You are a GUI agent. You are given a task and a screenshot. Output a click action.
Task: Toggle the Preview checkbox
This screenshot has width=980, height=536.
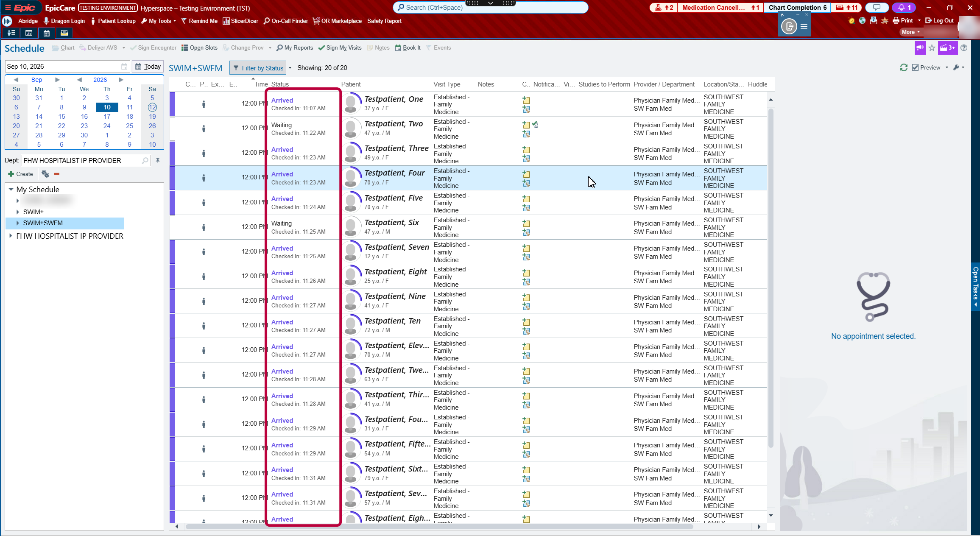tap(915, 67)
